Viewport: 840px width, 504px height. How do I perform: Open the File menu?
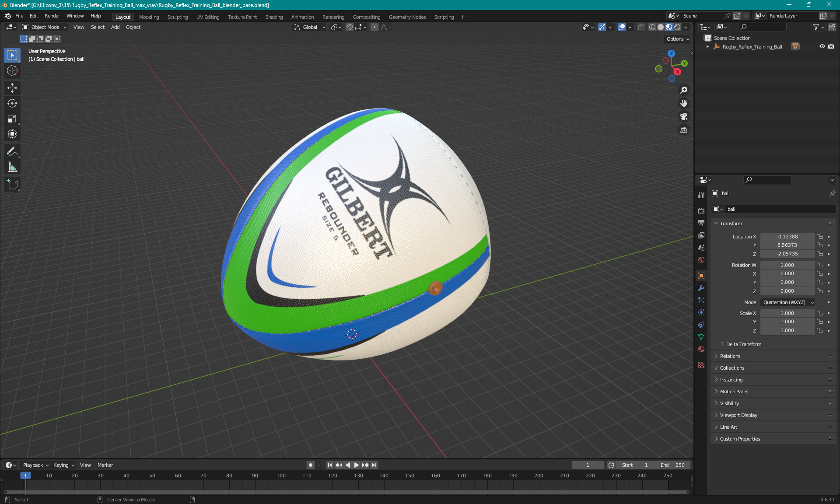pos(19,16)
